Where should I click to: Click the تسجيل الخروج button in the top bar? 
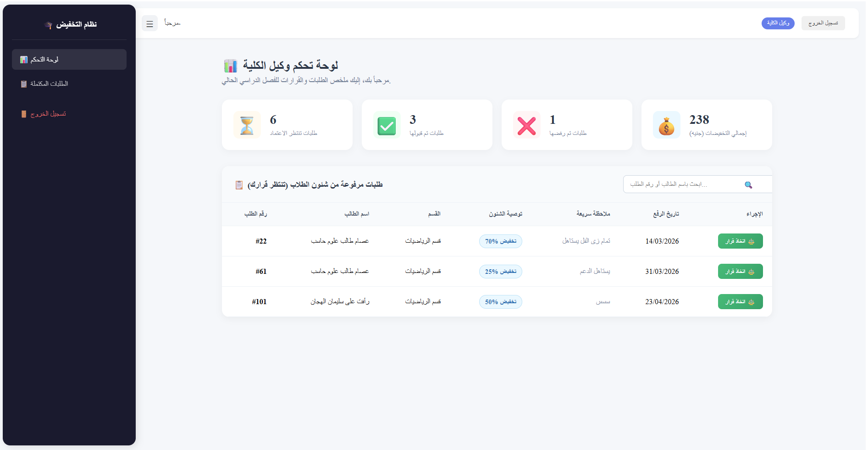(x=823, y=23)
